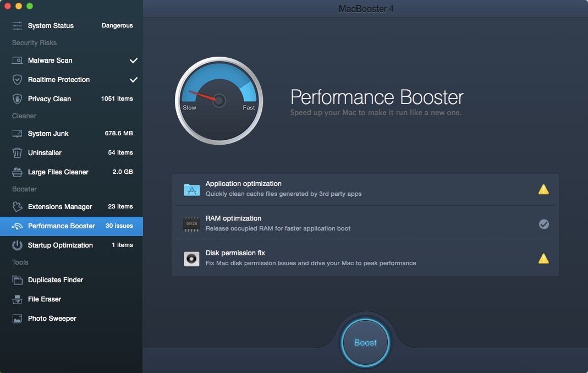Open the System Status section
This screenshot has width=588, height=373.
(72, 25)
